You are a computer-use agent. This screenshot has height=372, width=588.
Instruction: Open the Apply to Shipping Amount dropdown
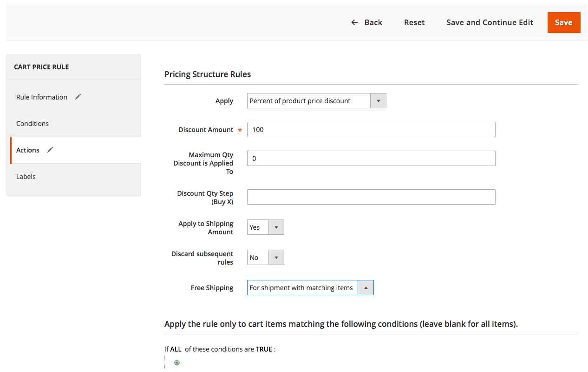[x=266, y=227]
